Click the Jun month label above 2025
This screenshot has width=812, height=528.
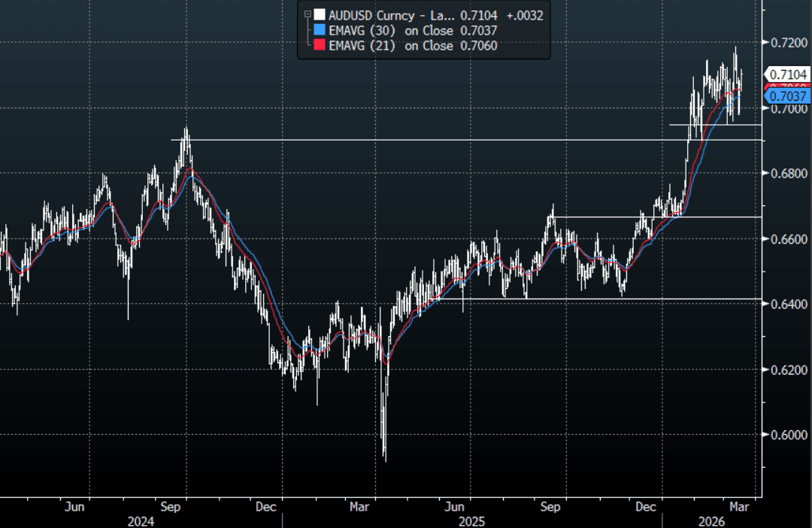tap(454, 507)
